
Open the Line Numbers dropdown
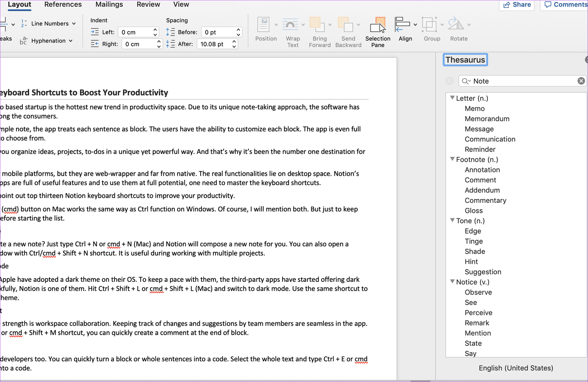[48, 24]
